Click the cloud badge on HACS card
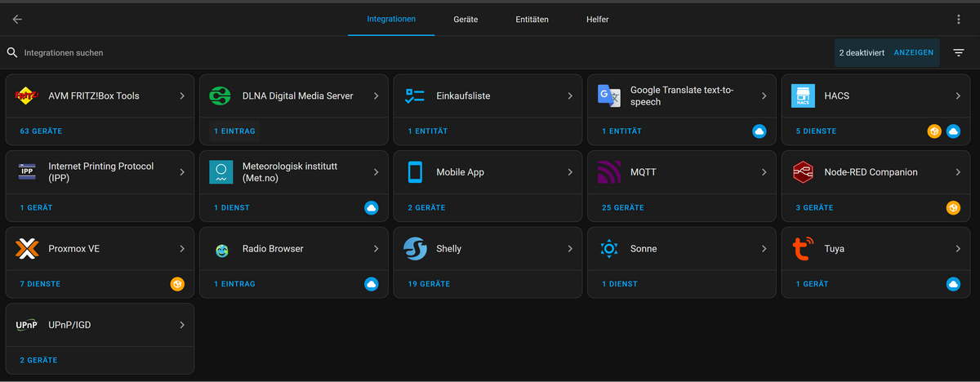 coord(953,131)
